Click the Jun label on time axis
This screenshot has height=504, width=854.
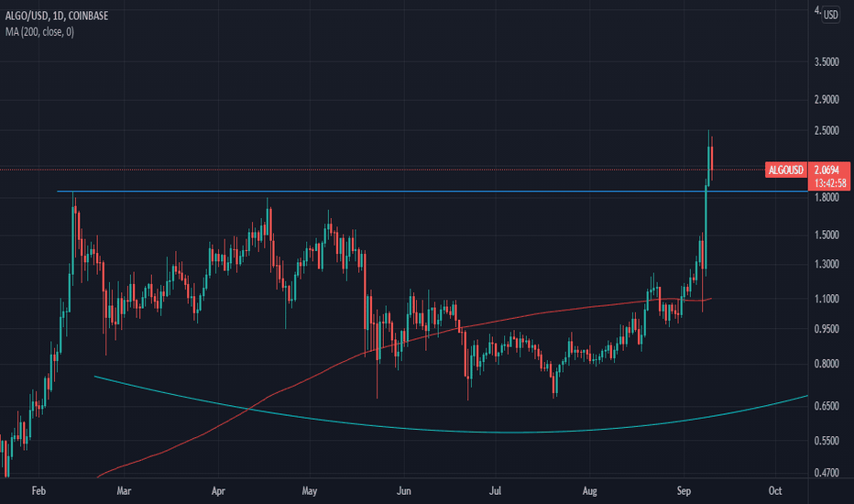pos(403,491)
